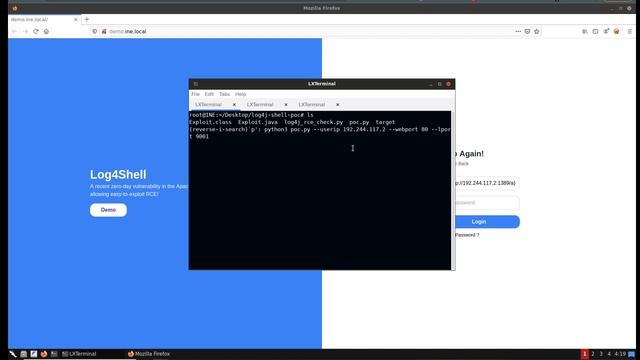Click the blue system tray icon beside the clock

[x=631, y=354]
